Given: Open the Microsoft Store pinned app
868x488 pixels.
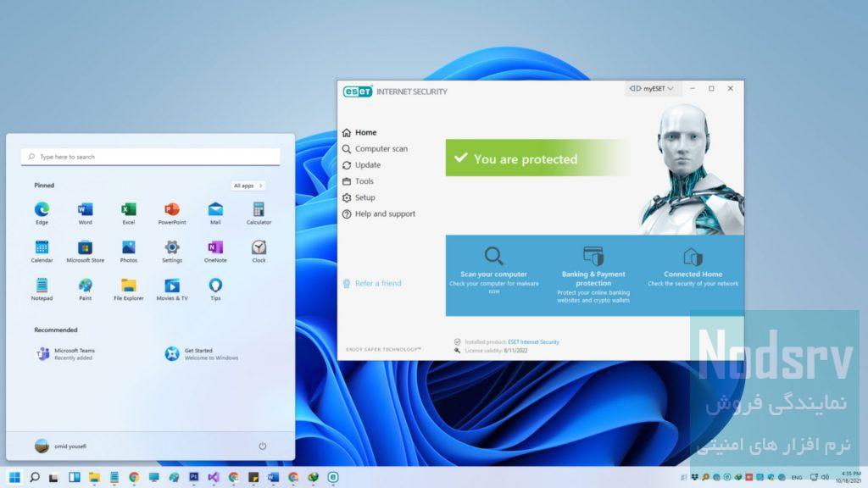Looking at the screenshot, I should [85, 249].
